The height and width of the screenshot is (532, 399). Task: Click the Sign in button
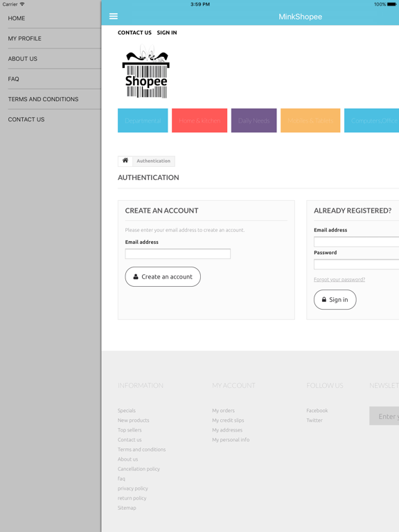pyautogui.click(x=335, y=299)
